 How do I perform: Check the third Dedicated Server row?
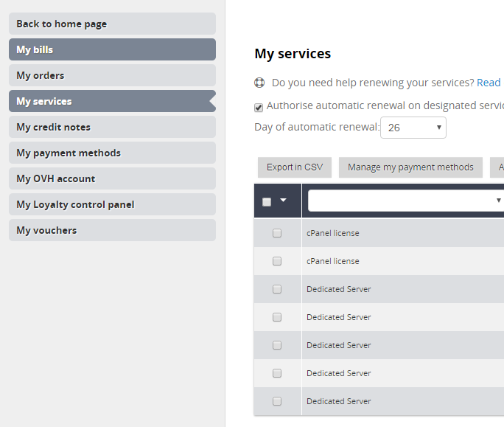coord(277,345)
